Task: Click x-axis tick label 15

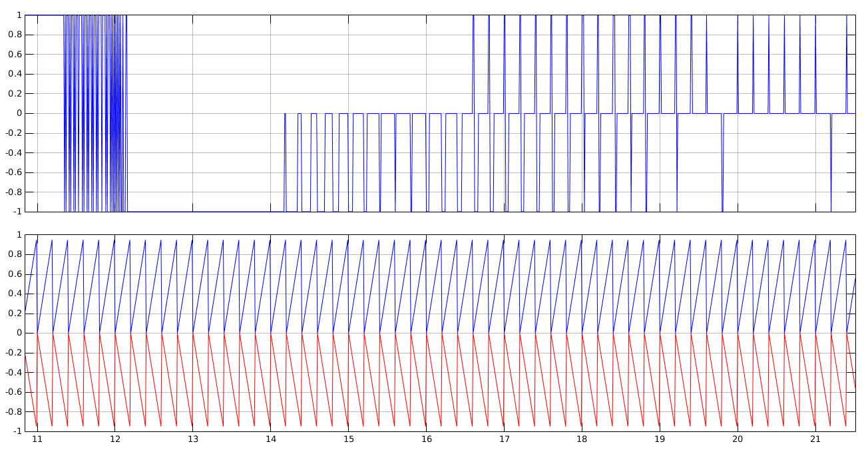Action: click(x=349, y=440)
